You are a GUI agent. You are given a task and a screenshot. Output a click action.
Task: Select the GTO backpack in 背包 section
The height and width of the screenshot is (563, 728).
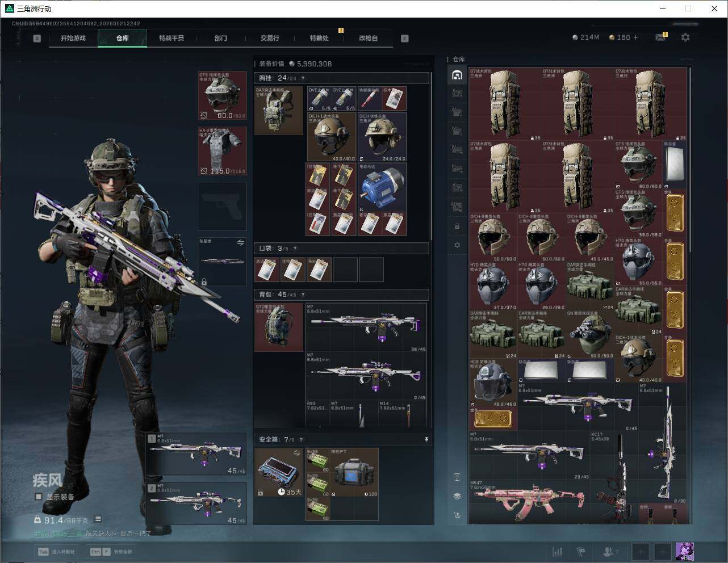278,327
